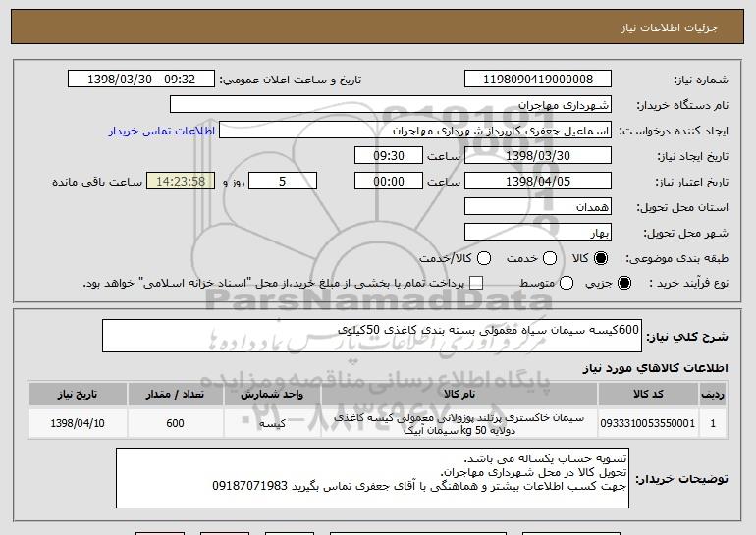756x535 pixels.
Task: Click the buyer notes text box
Action: coord(372,478)
